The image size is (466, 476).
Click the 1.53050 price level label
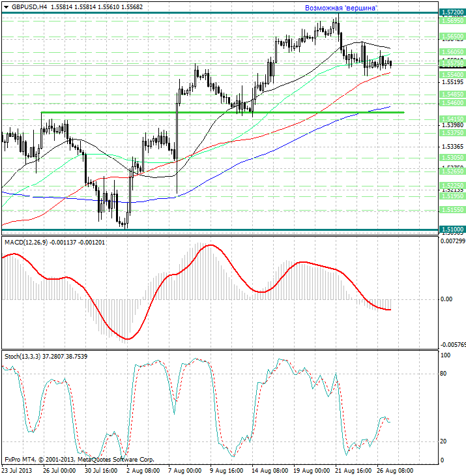pyautogui.click(x=452, y=158)
